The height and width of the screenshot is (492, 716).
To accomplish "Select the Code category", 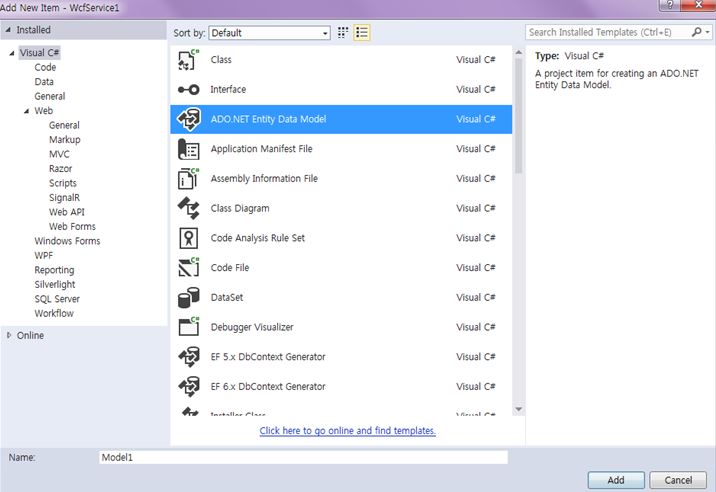I will (x=45, y=68).
